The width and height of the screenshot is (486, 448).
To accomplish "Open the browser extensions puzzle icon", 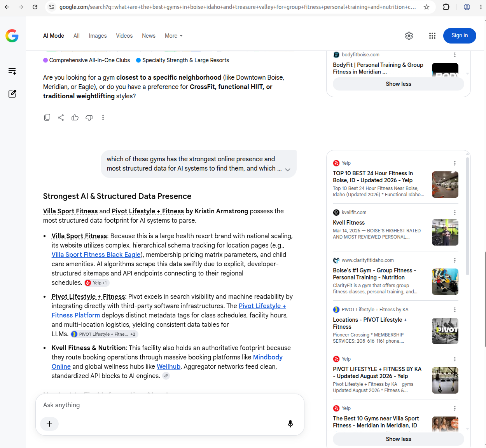I will click(446, 7).
